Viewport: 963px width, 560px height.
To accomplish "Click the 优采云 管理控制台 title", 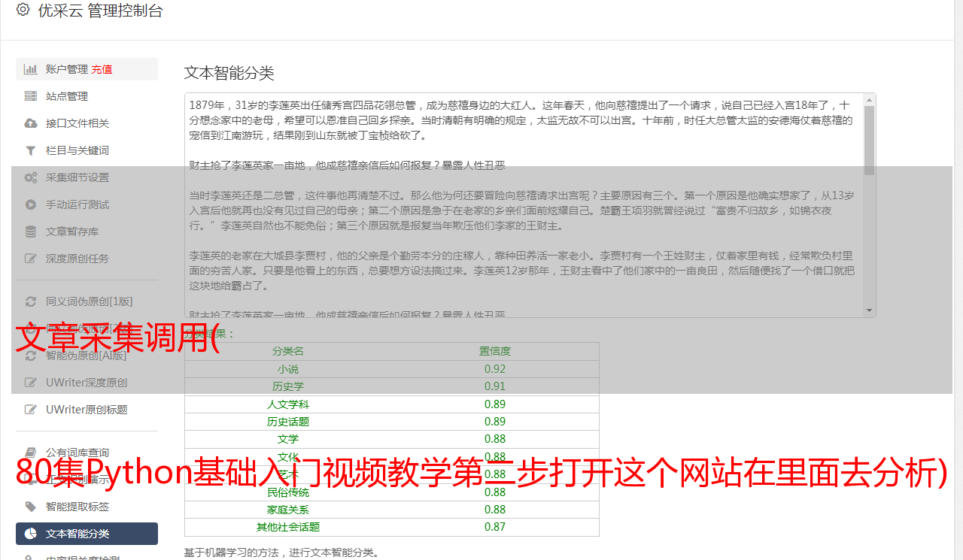I will coord(100,11).
